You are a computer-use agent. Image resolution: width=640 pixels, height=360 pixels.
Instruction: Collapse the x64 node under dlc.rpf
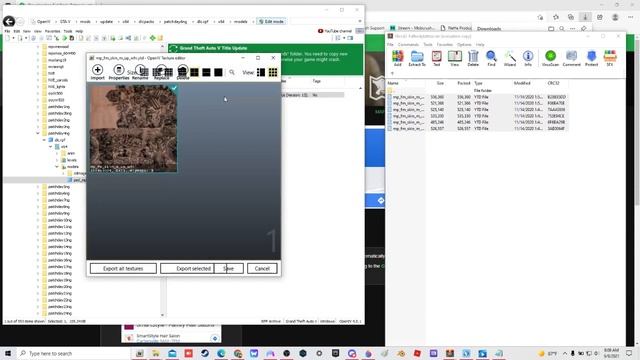pos(51,147)
